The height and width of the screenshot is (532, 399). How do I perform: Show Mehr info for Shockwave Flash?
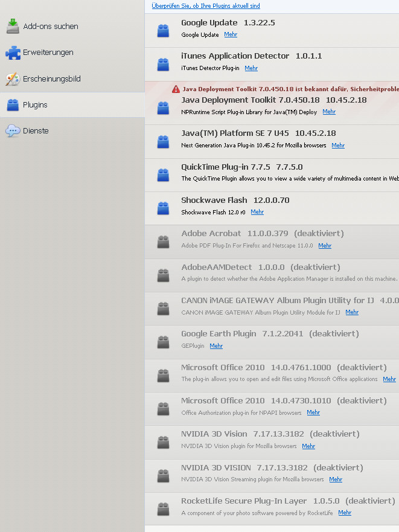(257, 212)
